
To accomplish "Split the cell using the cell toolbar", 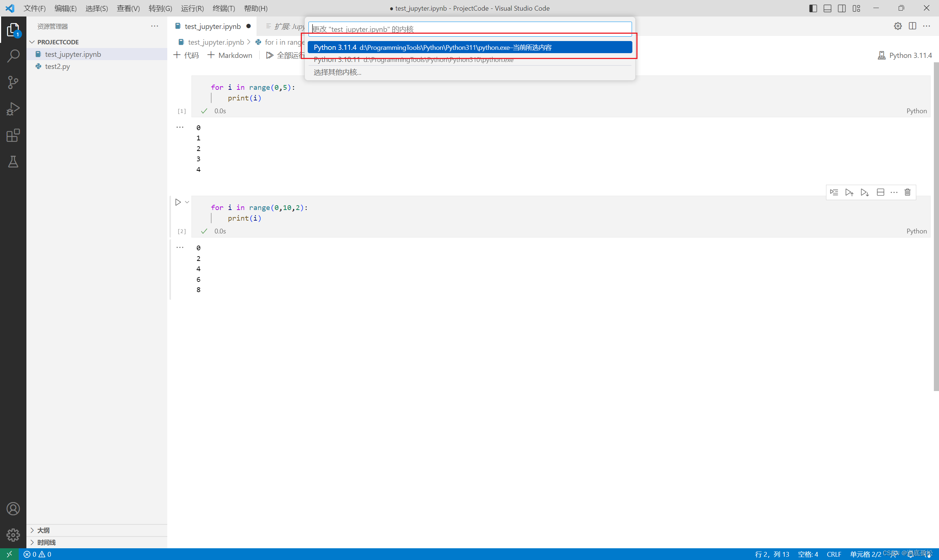I will pos(880,192).
